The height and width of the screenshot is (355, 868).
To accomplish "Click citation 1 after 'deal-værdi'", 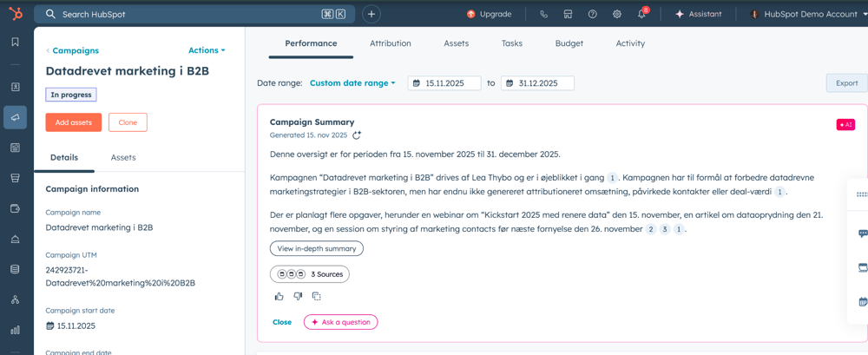I will point(779,192).
